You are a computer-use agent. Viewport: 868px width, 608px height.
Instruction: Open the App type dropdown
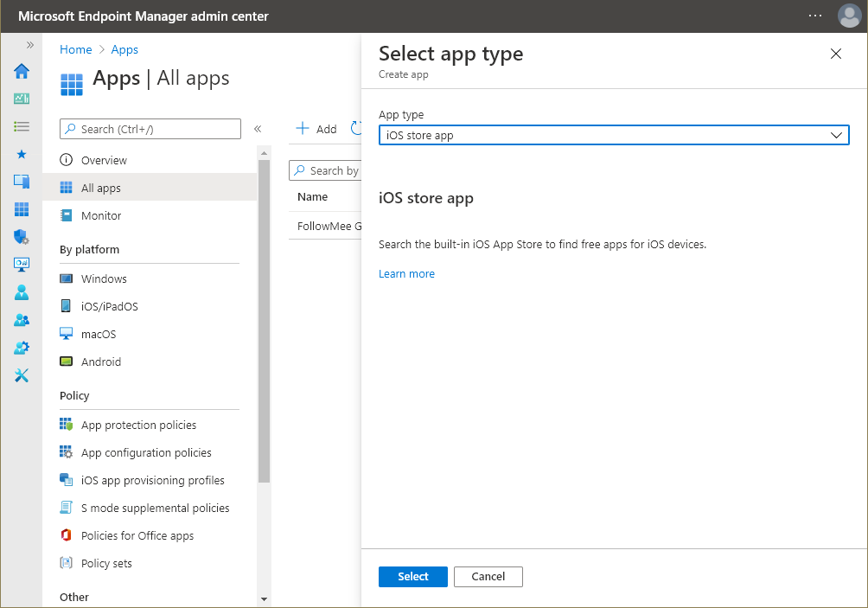(613, 135)
